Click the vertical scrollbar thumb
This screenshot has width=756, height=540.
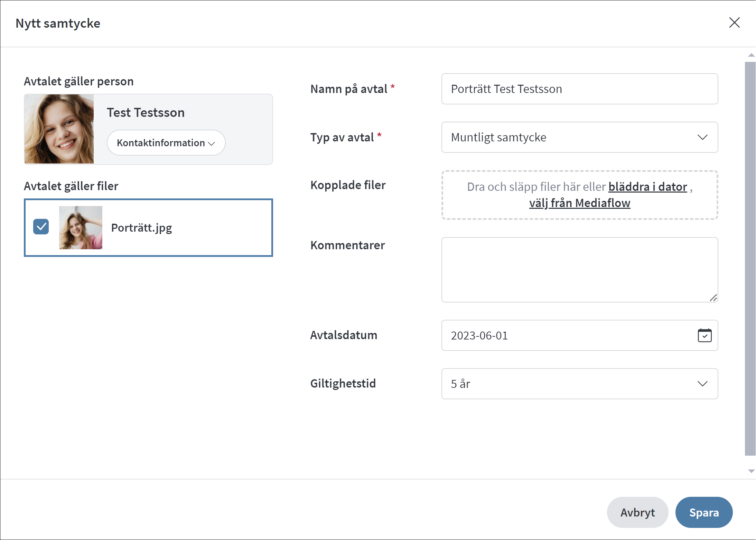(750, 259)
